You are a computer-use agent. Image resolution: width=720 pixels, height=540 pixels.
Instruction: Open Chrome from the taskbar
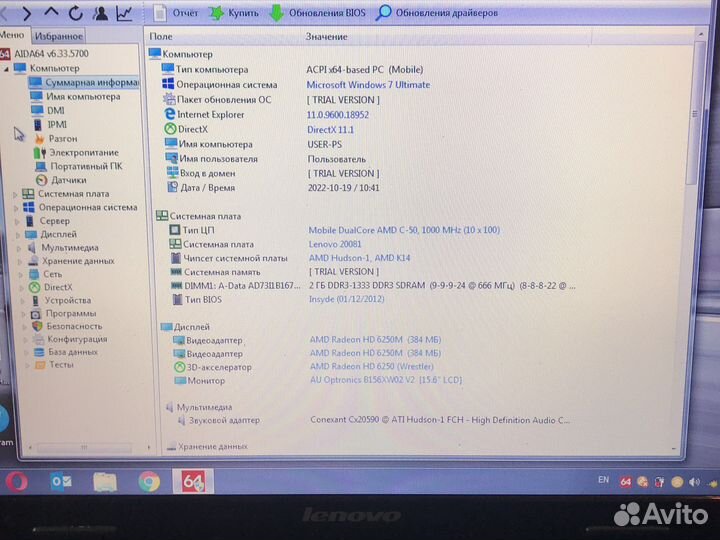pos(149,482)
